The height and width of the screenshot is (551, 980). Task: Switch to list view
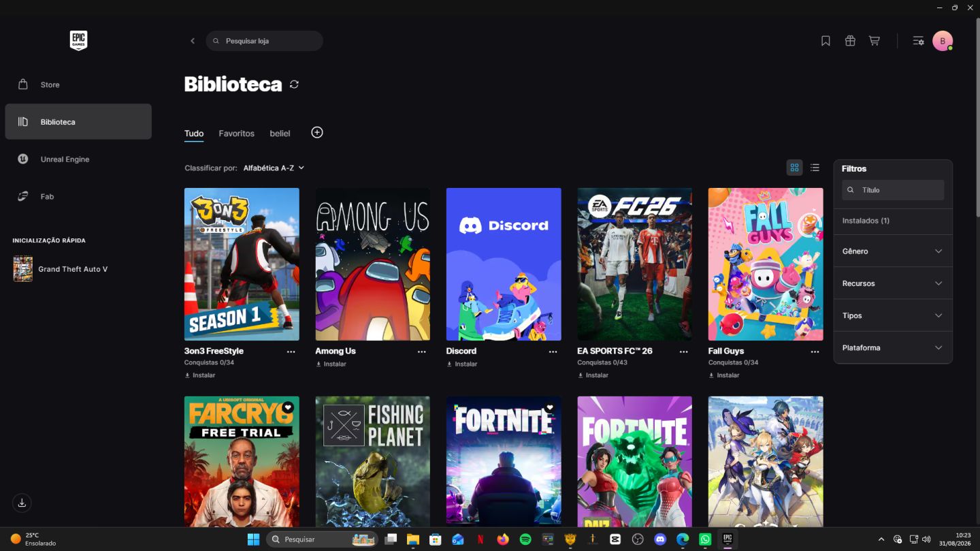click(815, 168)
